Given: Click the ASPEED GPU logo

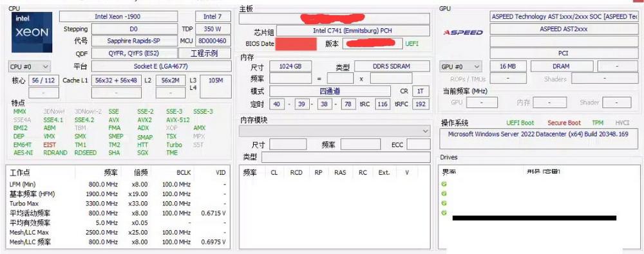Looking at the screenshot, I should pos(463,32).
